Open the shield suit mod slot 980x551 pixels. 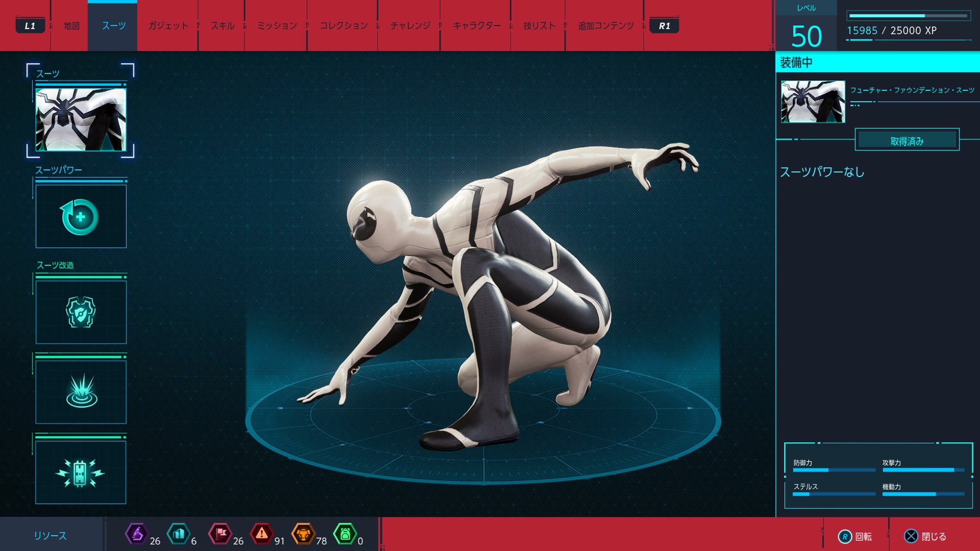click(x=81, y=312)
